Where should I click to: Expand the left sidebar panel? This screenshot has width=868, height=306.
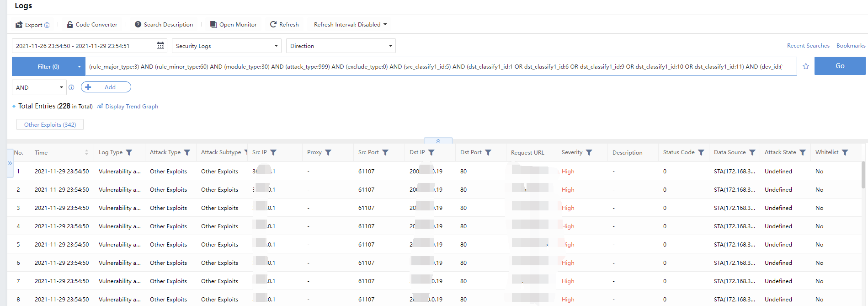pos(10,163)
